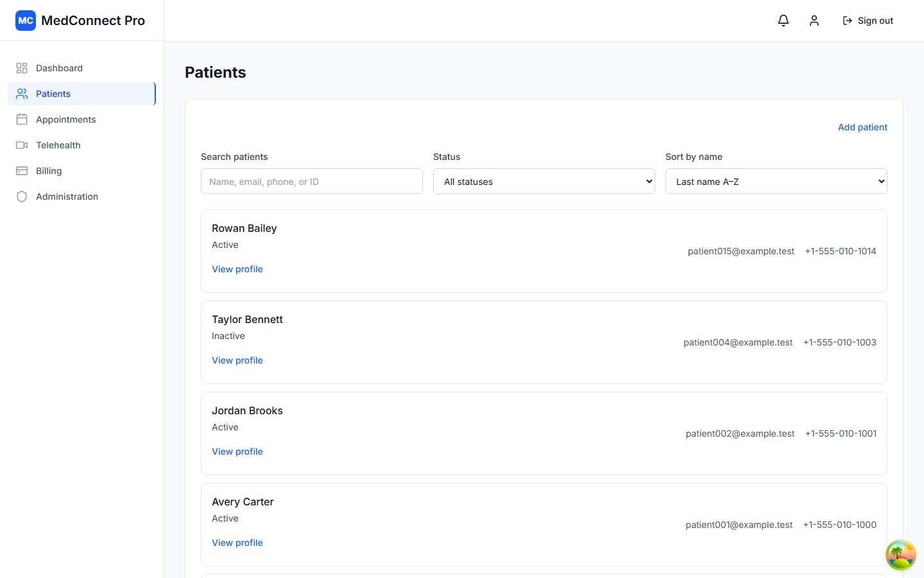Image resolution: width=924 pixels, height=578 pixels.
Task: Click the name Jordan Brooks
Action: pyautogui.click(x=247, y=410)
